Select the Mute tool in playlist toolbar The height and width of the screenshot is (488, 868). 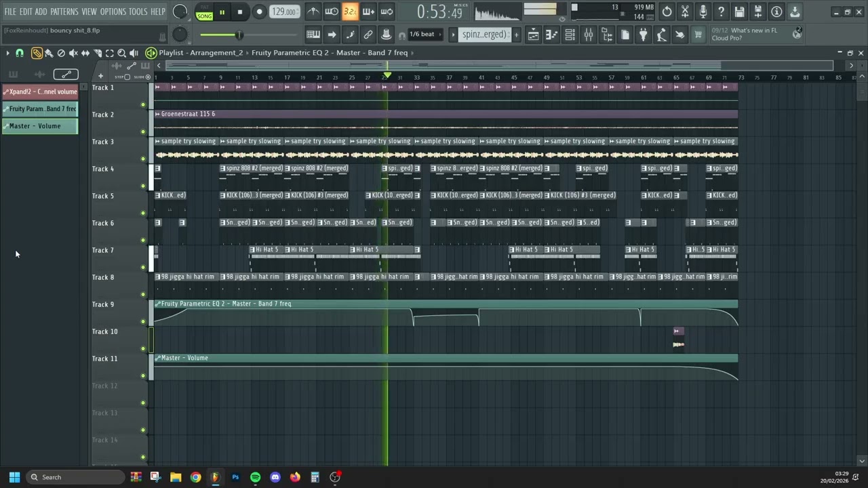73,53
